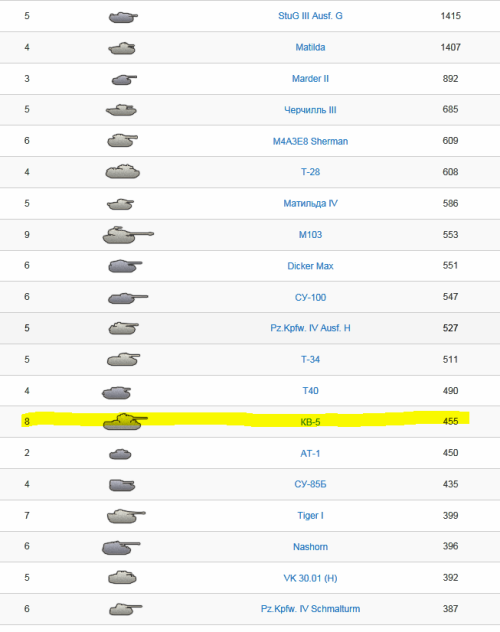Open the Pz.Kpfw. IV Schmalturm link
Viewport: 500px width, 632px height.
(x=310, y=609)
